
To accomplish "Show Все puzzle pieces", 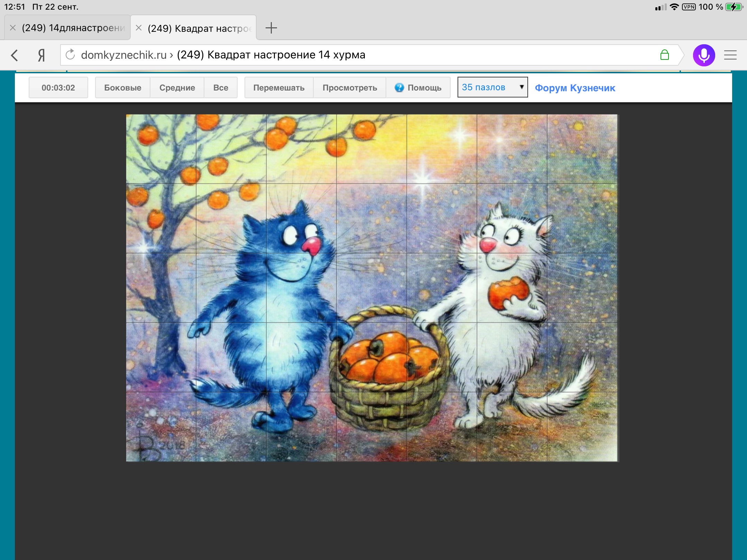I will coord(221,88).
